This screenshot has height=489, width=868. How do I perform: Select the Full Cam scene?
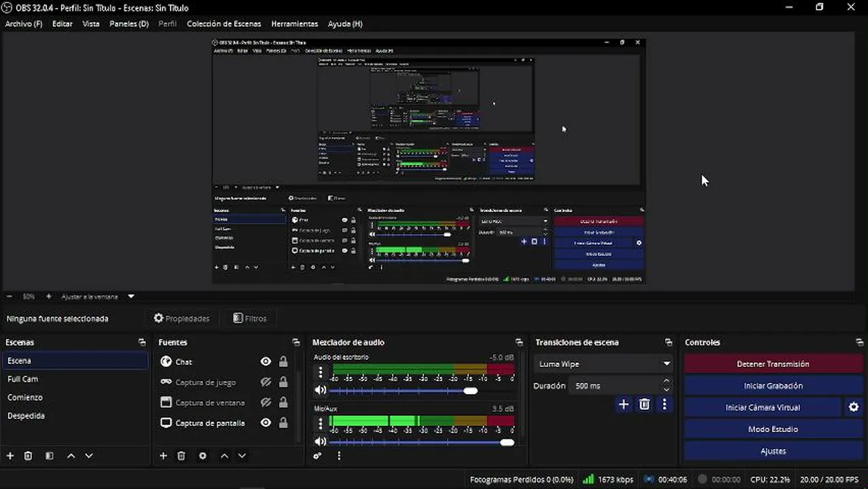point(75,379)
